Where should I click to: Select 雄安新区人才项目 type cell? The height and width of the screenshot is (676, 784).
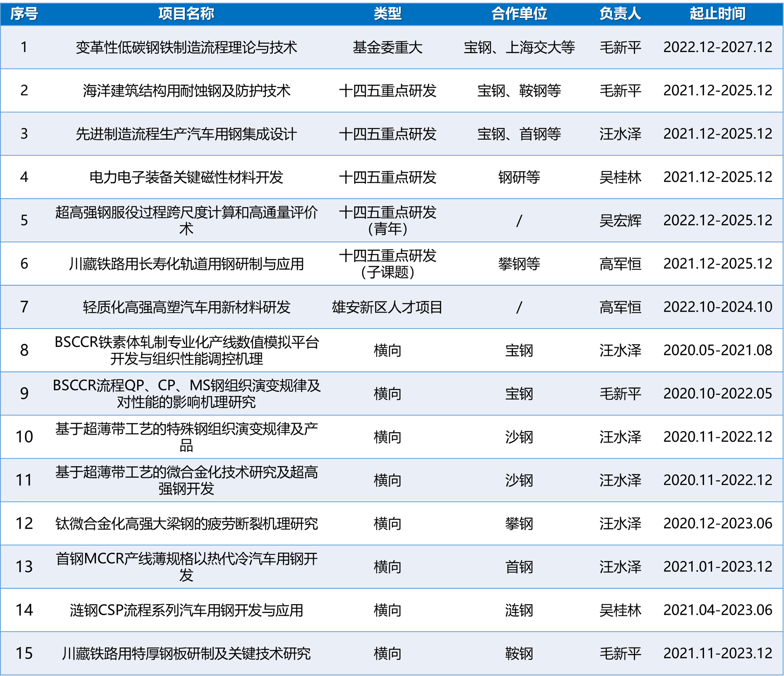coord(387,307)
